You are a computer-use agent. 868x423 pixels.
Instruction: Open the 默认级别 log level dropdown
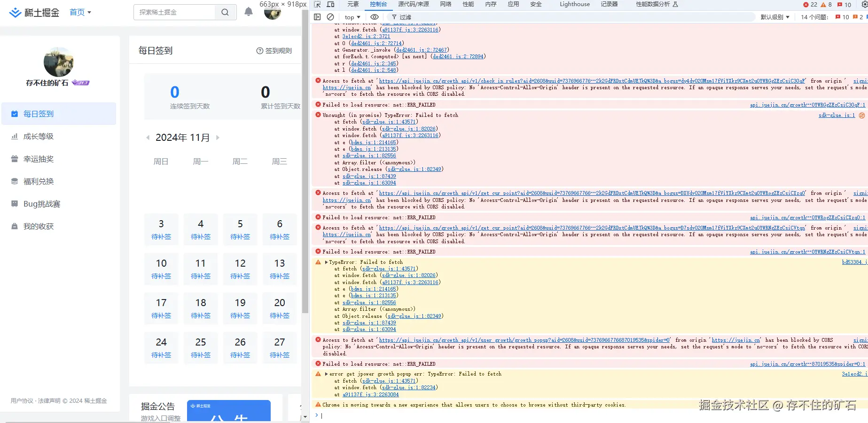click(x=775, y=17)
